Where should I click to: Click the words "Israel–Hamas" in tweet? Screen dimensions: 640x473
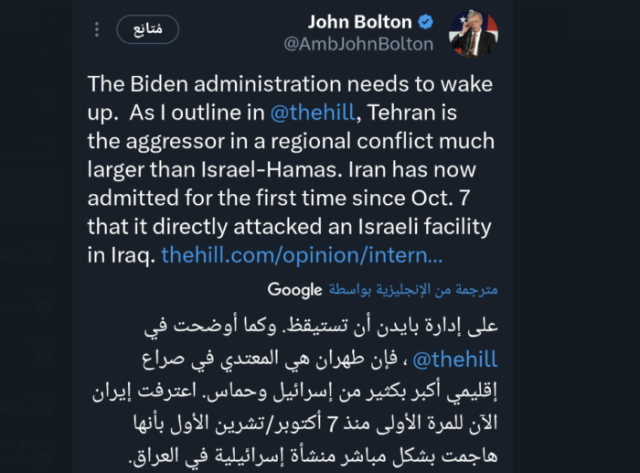pyautogui.click(x=269, y=169)
